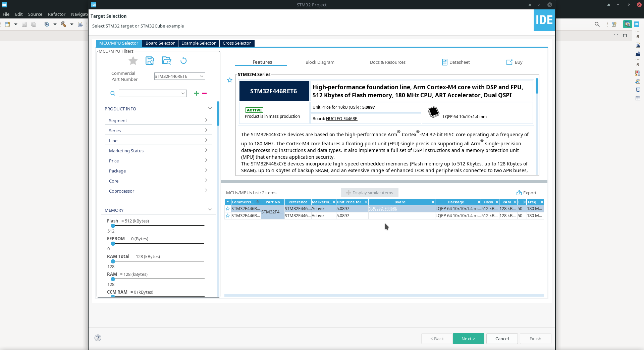The image size is (644, 350).
Task: Open the File menu in IDE
Action: 6,14
